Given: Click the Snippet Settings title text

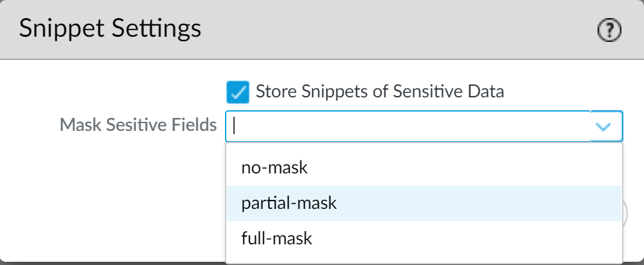Looking at the screenshot, I should click(110, 30).
